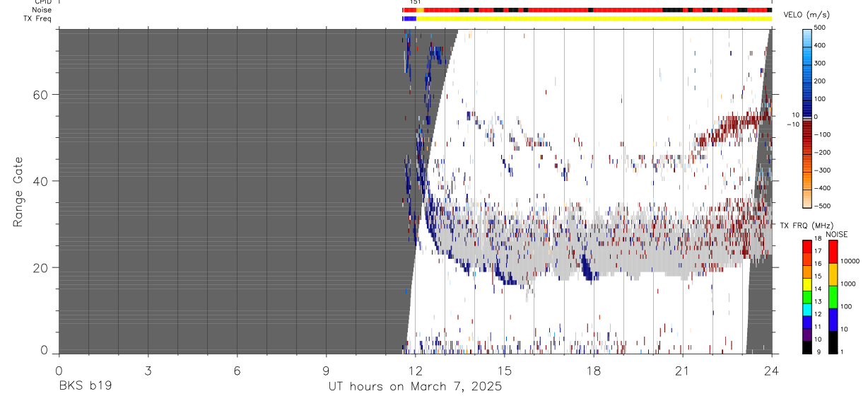Click the short blue segment starting the TX Freq strip
This screenshot has height=401, width=868.
point(409,18)
